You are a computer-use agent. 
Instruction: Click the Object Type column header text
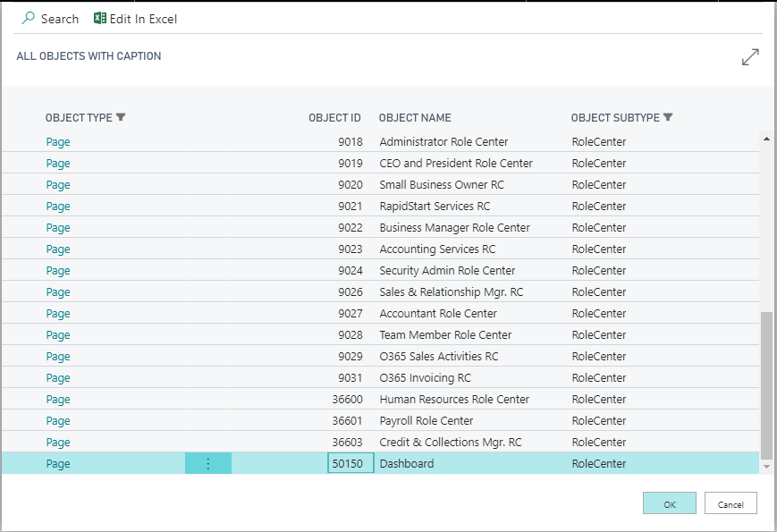point(79,118)
